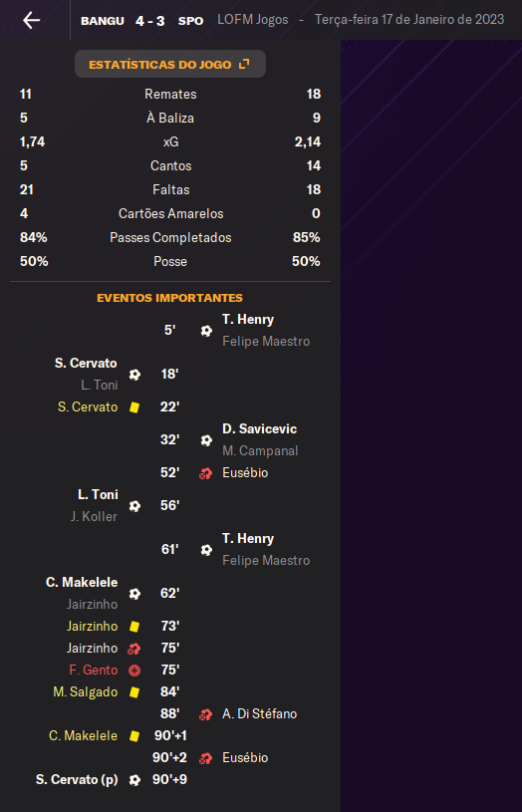
Task: Click Estatísticas do Jogo button
Action: [x=170, y=64]
